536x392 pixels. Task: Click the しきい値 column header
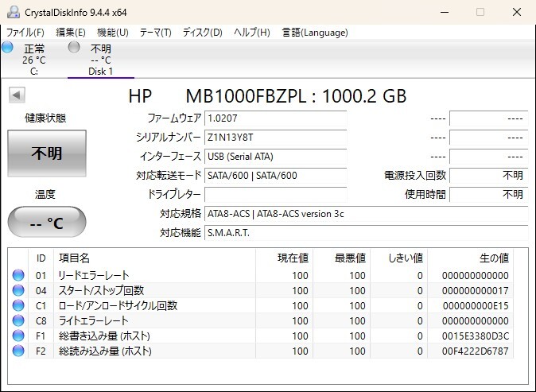[x=399, y=258]
